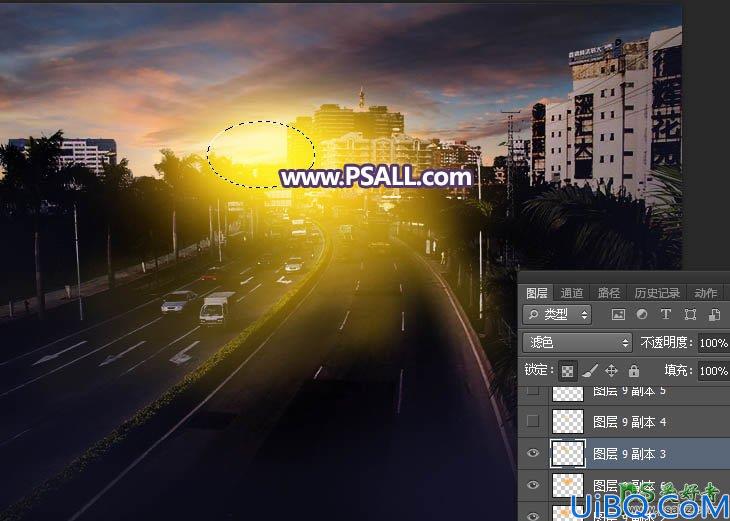This screenshot has width=730, height=521.
Task: Show the 图层 9 副本 4 layer
Action: 533,421
